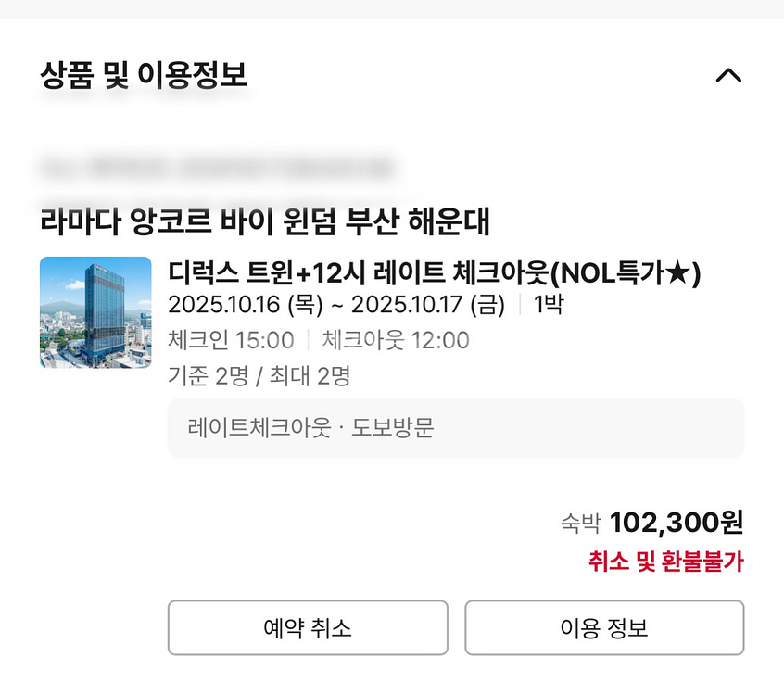
Task: Open the 이용 정보 button
Action: click(x=604, y=628)
